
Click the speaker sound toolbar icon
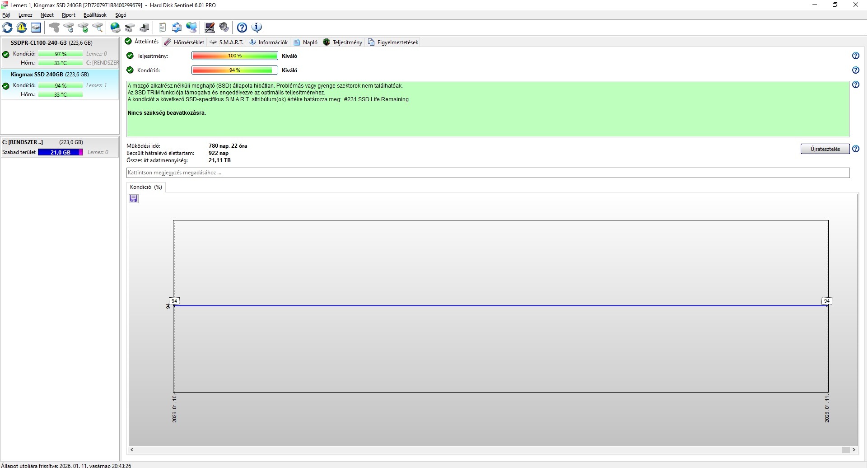pos(224,28)
